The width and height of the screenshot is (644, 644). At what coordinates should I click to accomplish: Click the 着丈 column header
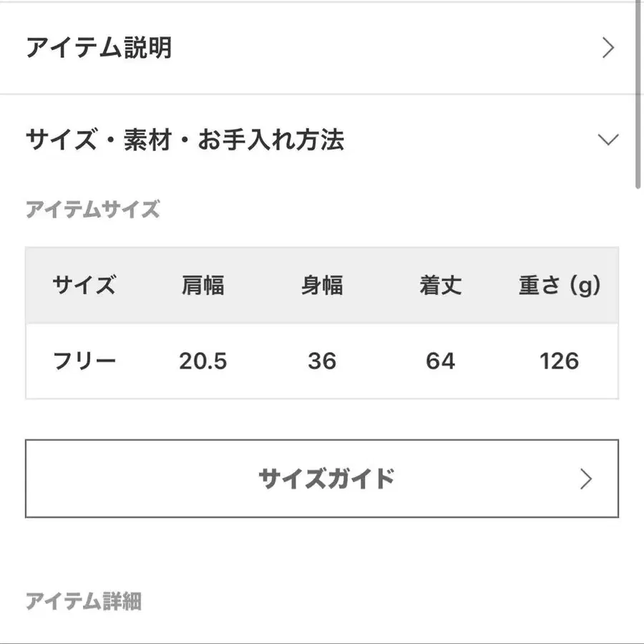440,286
